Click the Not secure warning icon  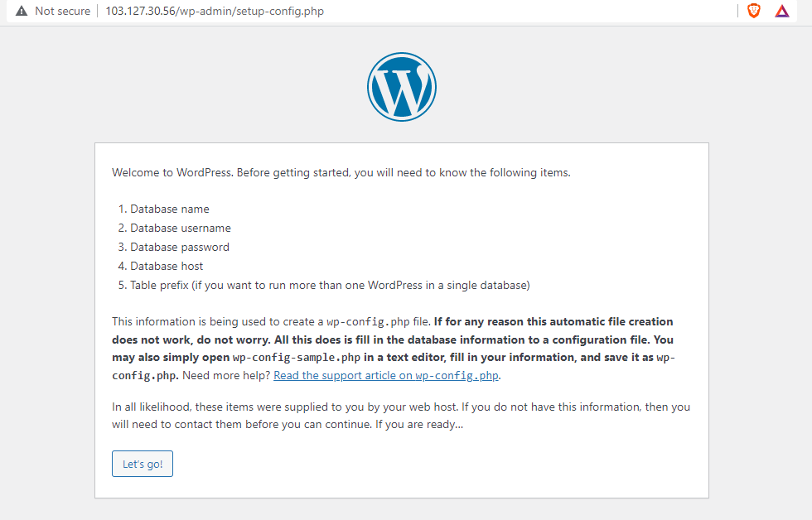point(22,11)
